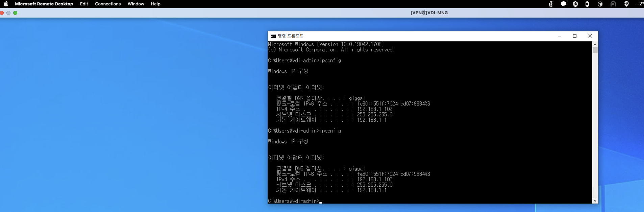Click the second fe80 IPv6 address

tap(394, 174)
